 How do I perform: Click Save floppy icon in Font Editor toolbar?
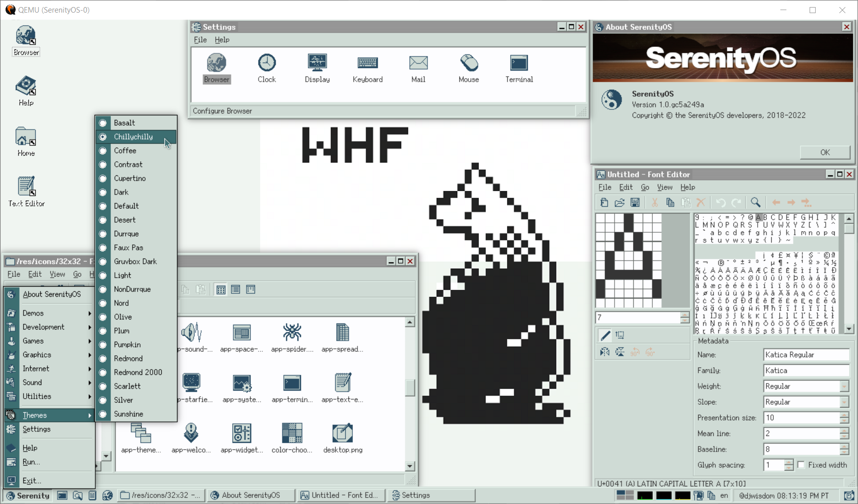click(635, 203)
